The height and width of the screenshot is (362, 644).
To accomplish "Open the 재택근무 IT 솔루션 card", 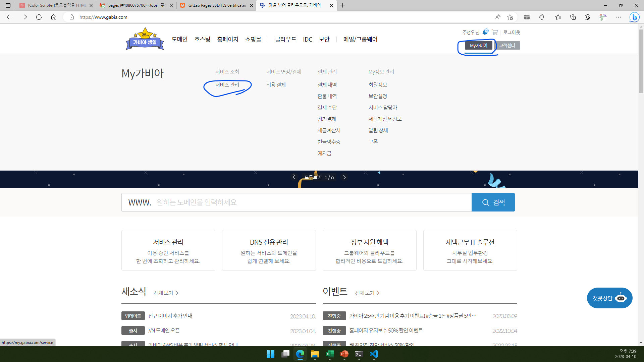I will [470, 250].
